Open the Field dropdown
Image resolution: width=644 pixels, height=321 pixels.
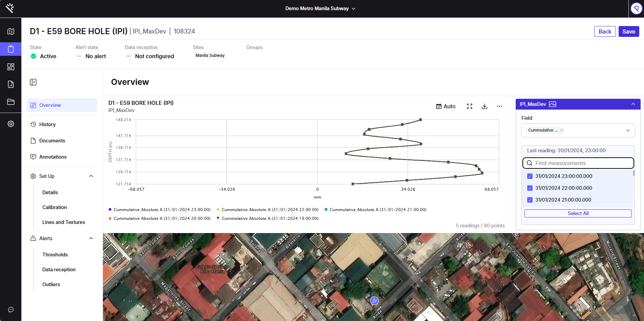pyautogui.click(x=628, y=130)
